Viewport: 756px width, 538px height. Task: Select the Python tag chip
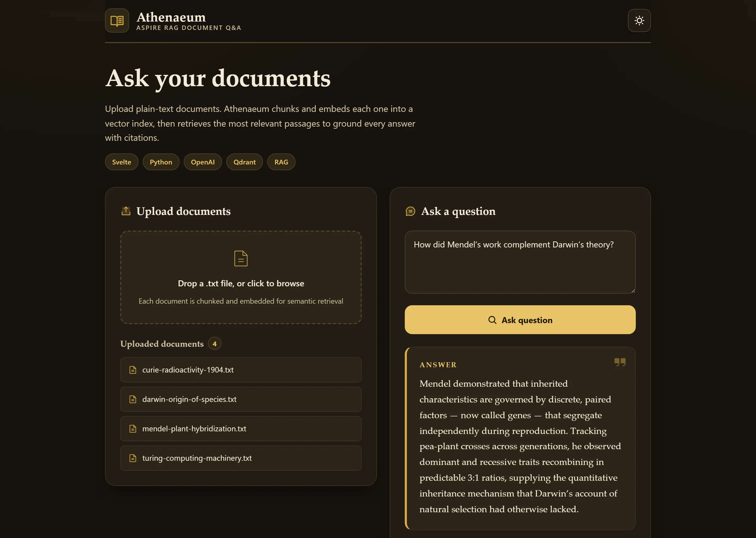161,162
